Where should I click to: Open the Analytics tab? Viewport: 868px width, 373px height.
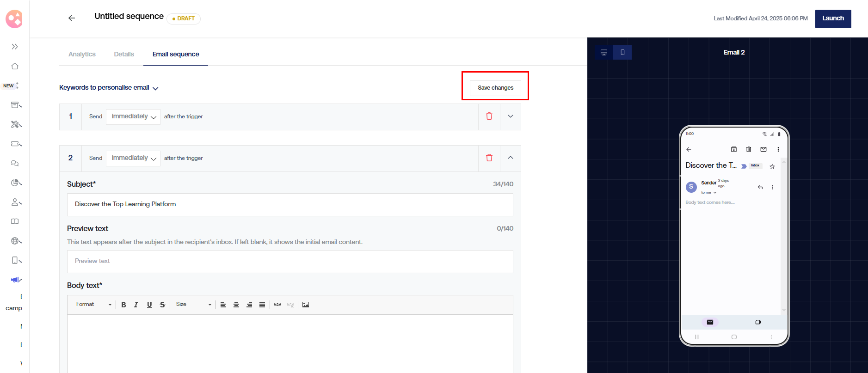click(82, 54)
